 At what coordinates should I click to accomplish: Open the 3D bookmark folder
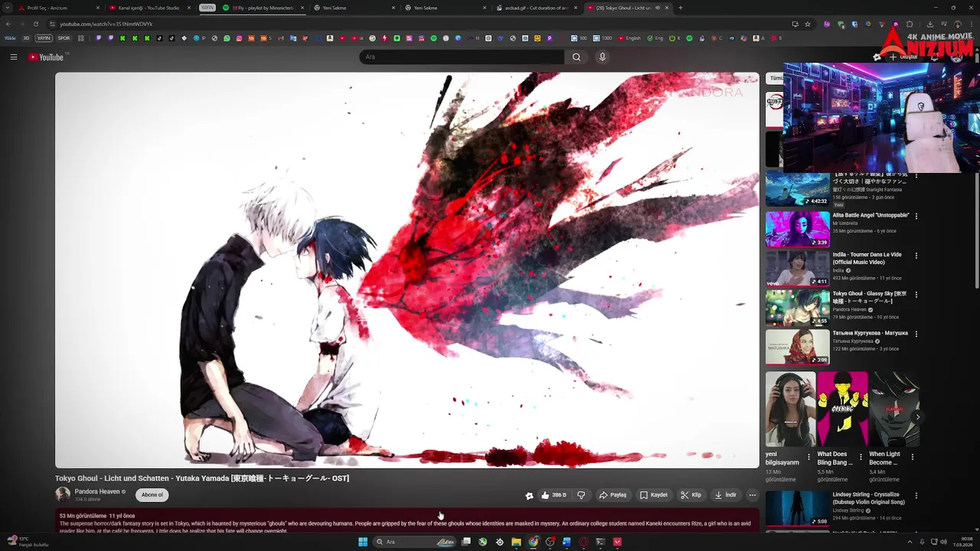pyautogui.click(x=26, y=37)
